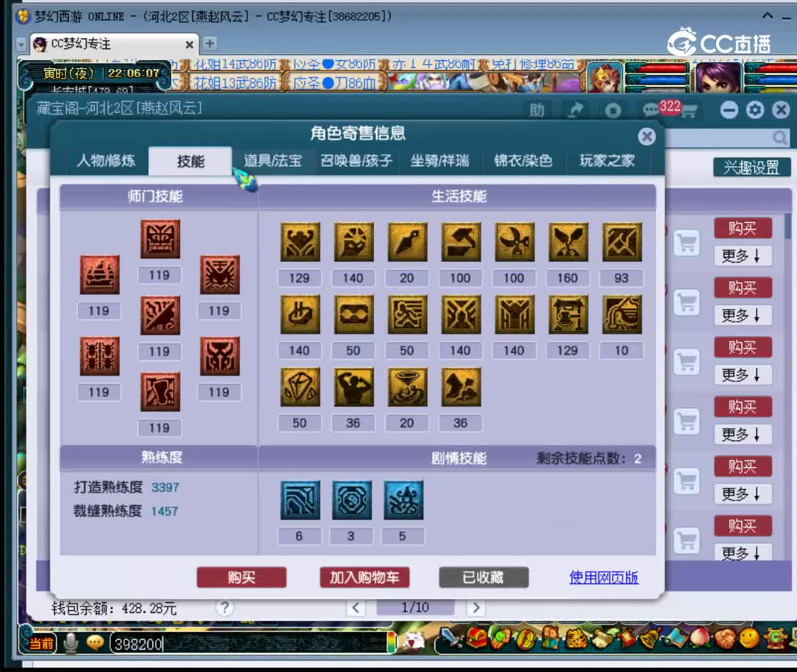Click the tornado skill icon above third-row 20
797x672 pixels.
point(407,387)
